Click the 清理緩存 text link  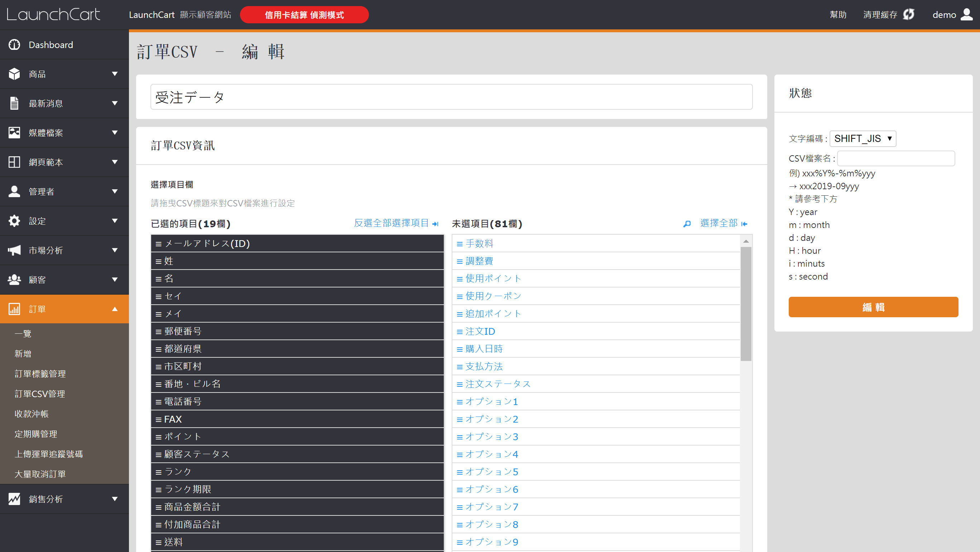[x=880, y=14]
